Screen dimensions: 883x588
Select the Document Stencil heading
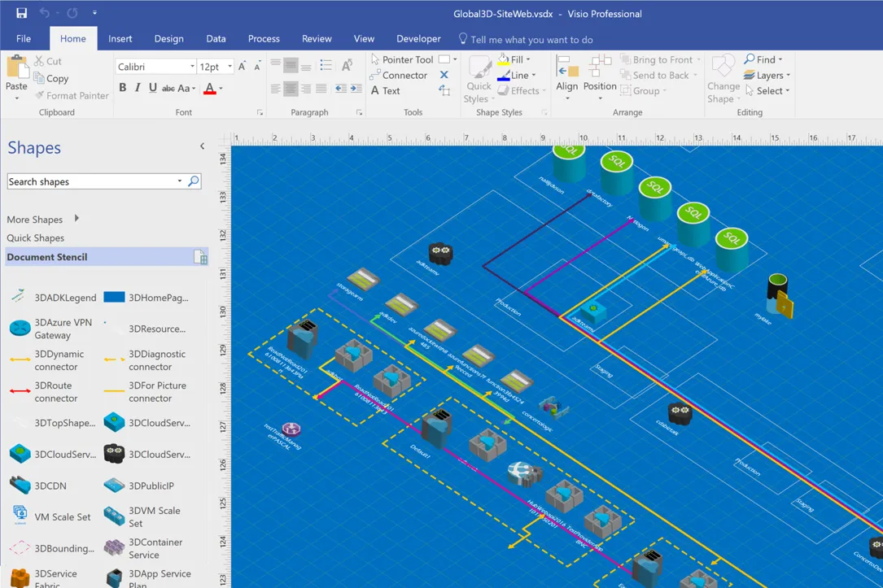(107, 256)
